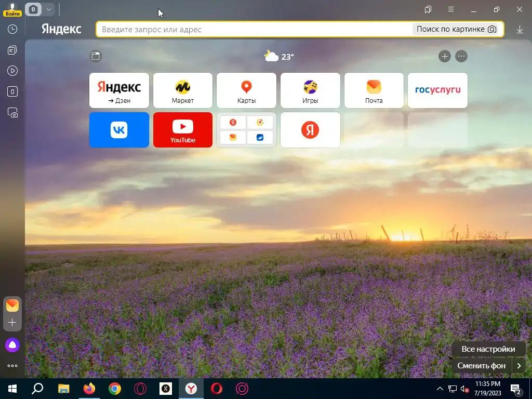This screenshot has width=532, height=399.
Task: Open Windows taskbar search
Action: [x=37, y=389]
